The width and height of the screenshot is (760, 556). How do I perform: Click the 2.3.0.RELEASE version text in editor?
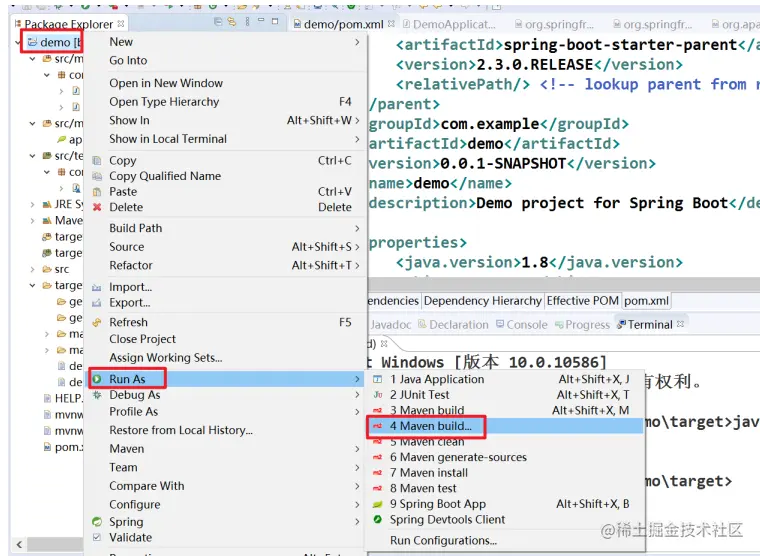pyautogui.click(x=535, y=64)
